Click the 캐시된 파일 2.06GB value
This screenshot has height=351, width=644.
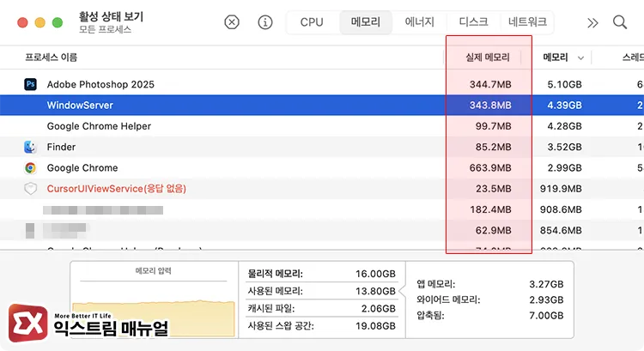(x=379, y=309)
